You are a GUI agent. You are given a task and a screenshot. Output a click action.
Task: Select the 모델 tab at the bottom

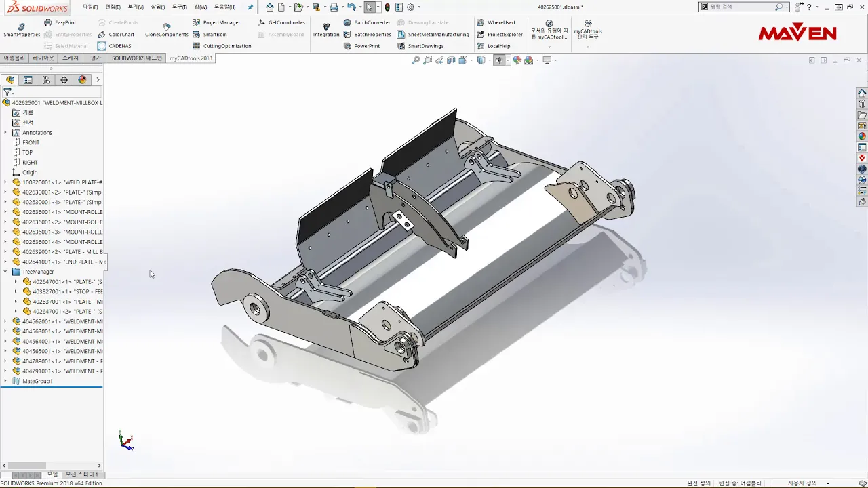pyautogui.click(x=52, y=474)
